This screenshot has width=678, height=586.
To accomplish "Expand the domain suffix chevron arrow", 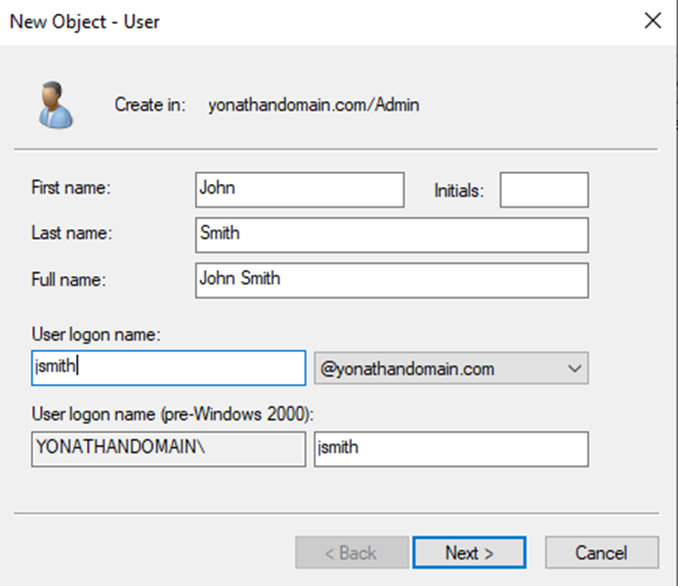I will pos(574,369).
